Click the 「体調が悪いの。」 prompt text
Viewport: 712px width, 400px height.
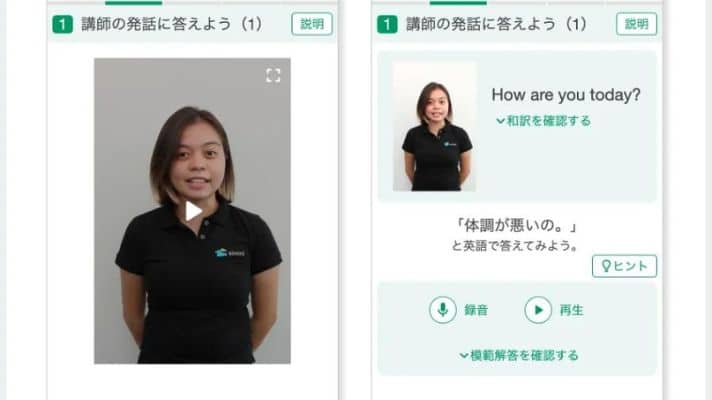[516, 225]
